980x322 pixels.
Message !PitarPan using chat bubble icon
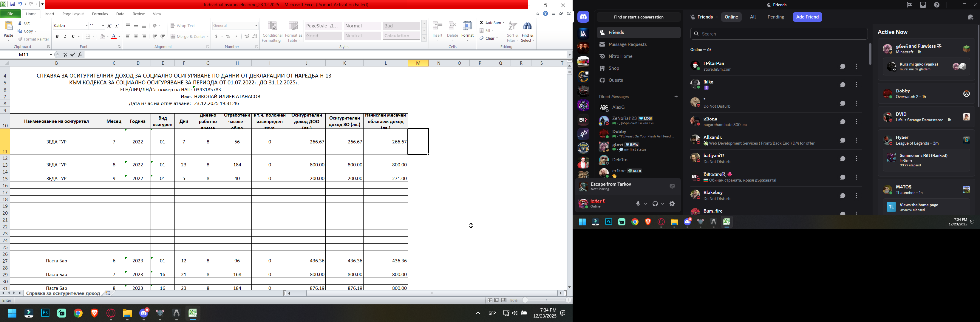(x=842, y=66)
